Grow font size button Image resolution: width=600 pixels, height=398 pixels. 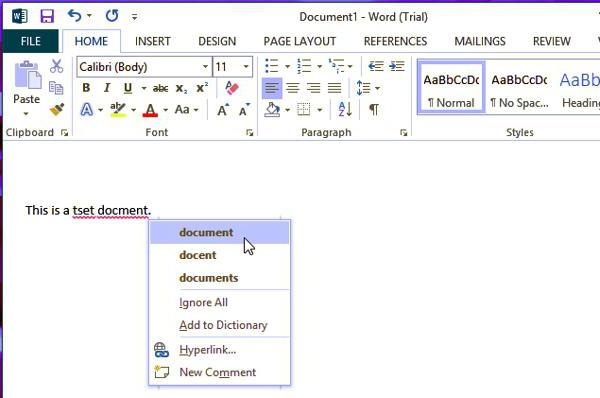[223, 110]
